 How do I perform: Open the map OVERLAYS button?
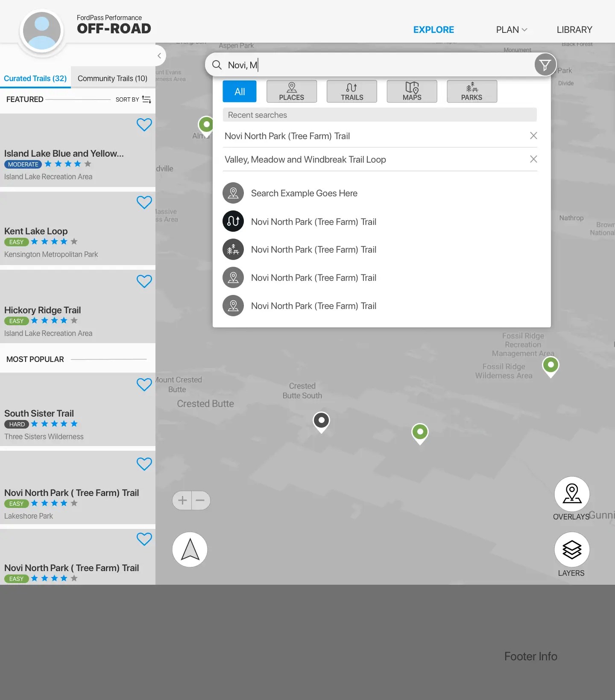point(572,494)
